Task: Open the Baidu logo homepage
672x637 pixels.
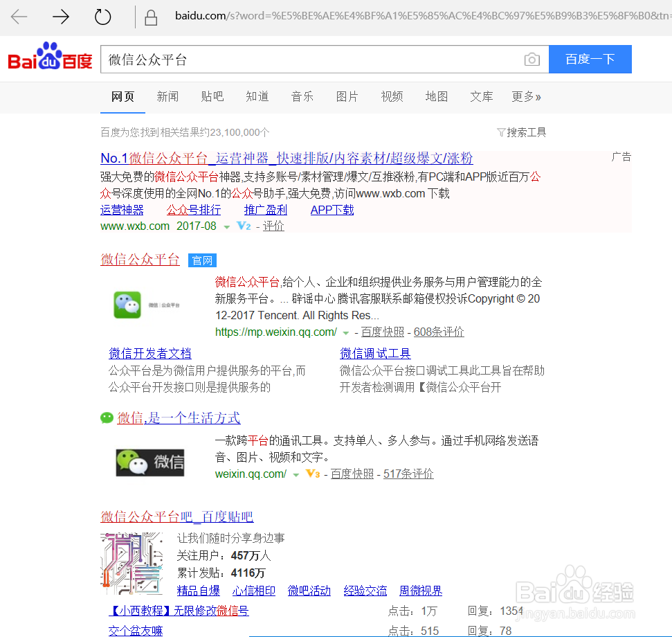Action: (50, 56)
